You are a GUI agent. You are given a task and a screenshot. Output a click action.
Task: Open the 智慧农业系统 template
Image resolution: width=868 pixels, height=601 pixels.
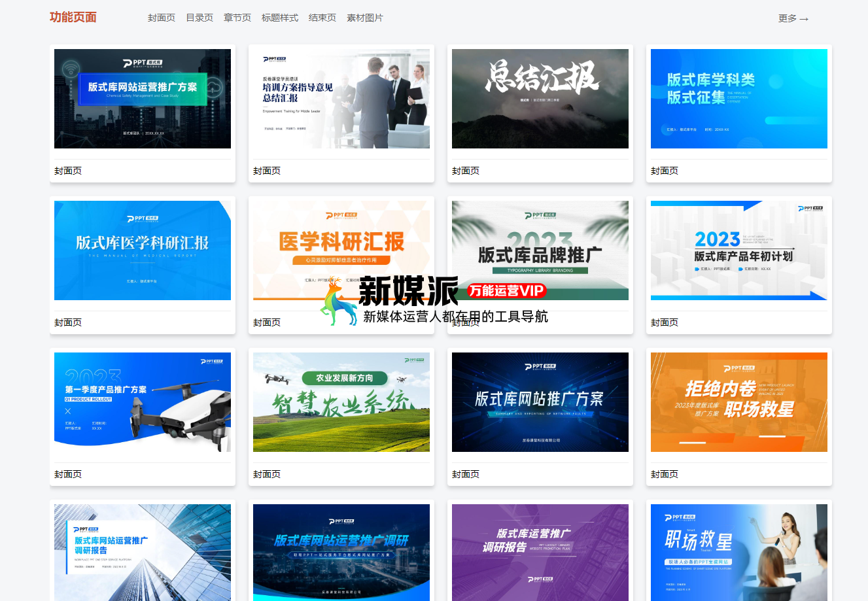click(341, 402)
